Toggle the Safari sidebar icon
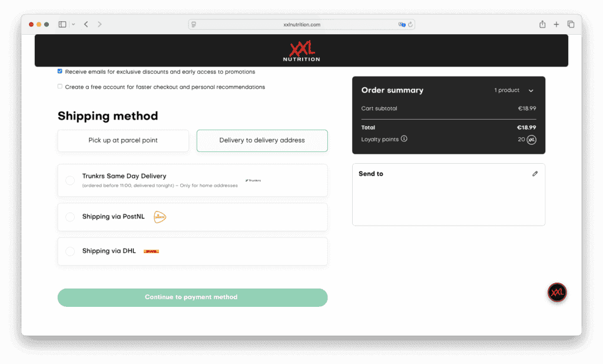 point(62,24)
